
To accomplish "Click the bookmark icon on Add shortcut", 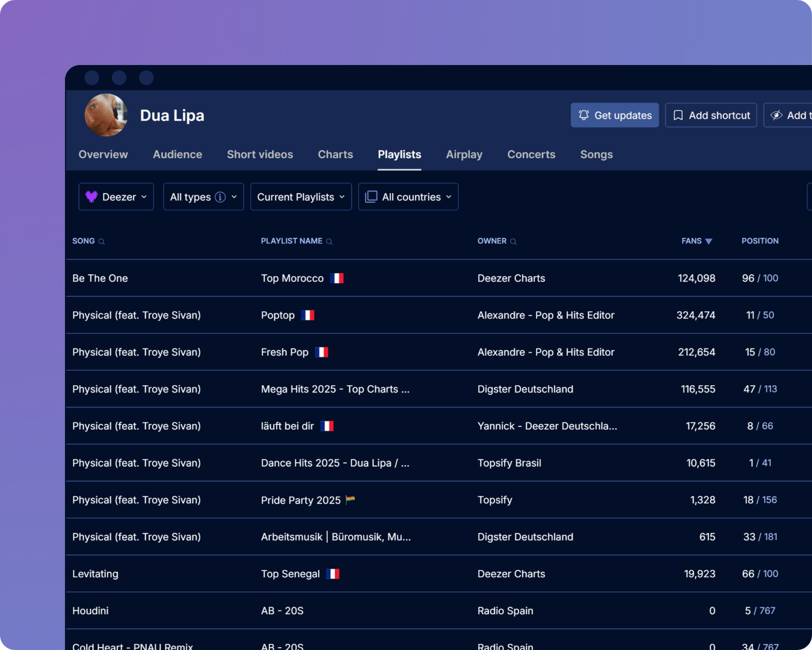I will (679, 115).
